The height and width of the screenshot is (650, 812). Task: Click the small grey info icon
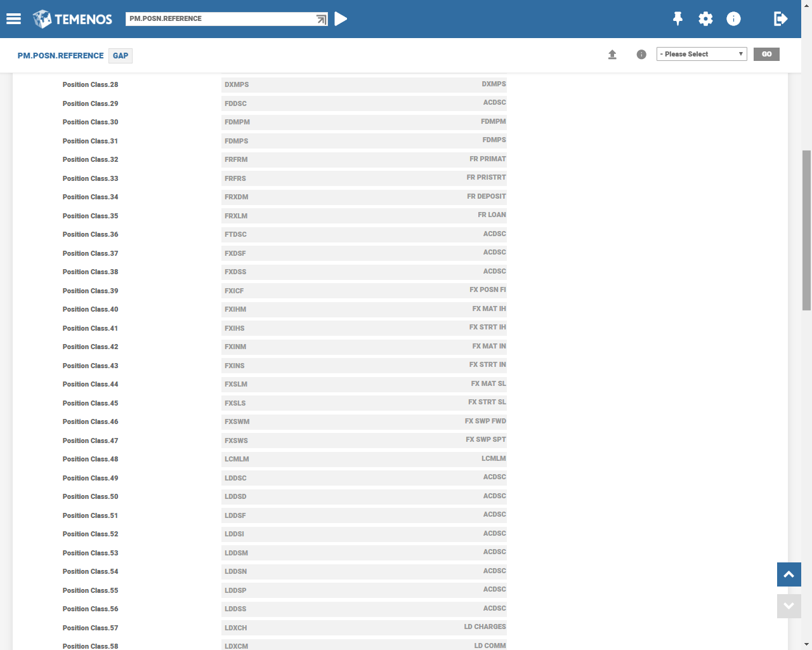[x=641, y=55]
